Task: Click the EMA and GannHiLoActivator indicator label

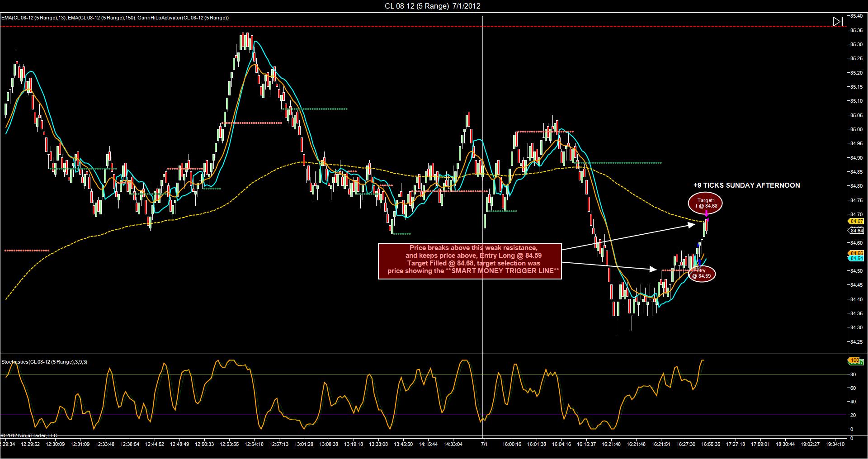Action: [115, 18]
